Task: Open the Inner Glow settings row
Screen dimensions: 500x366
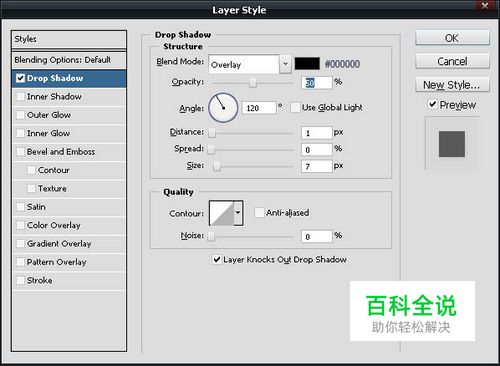Action: (69, 133)
